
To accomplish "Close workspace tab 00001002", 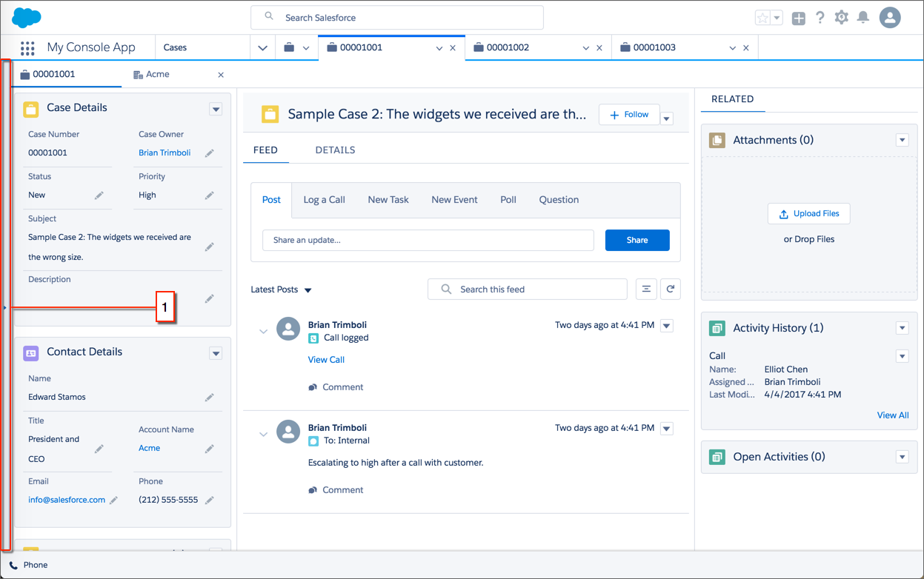I will pyautogui.click(x=599, y=48).
